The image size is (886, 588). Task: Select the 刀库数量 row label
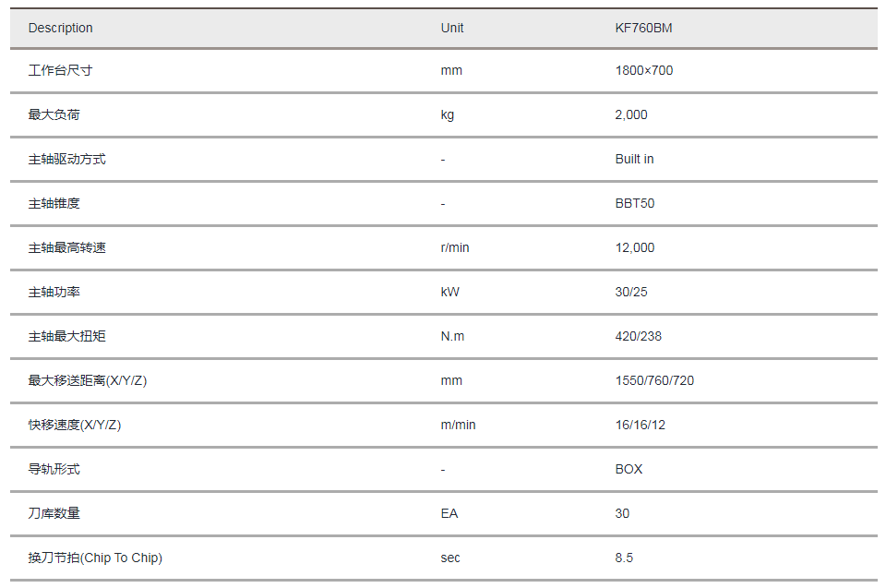(54, 513)
